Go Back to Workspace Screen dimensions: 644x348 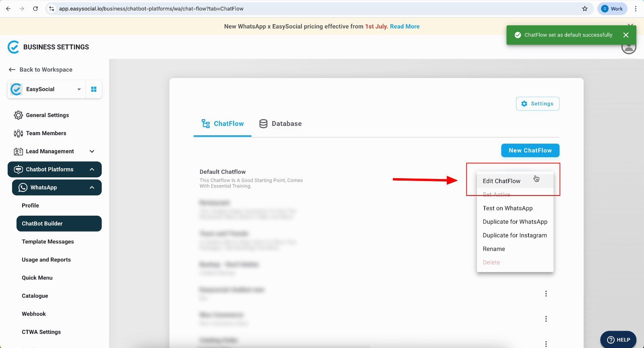click(x=41, y=70)
